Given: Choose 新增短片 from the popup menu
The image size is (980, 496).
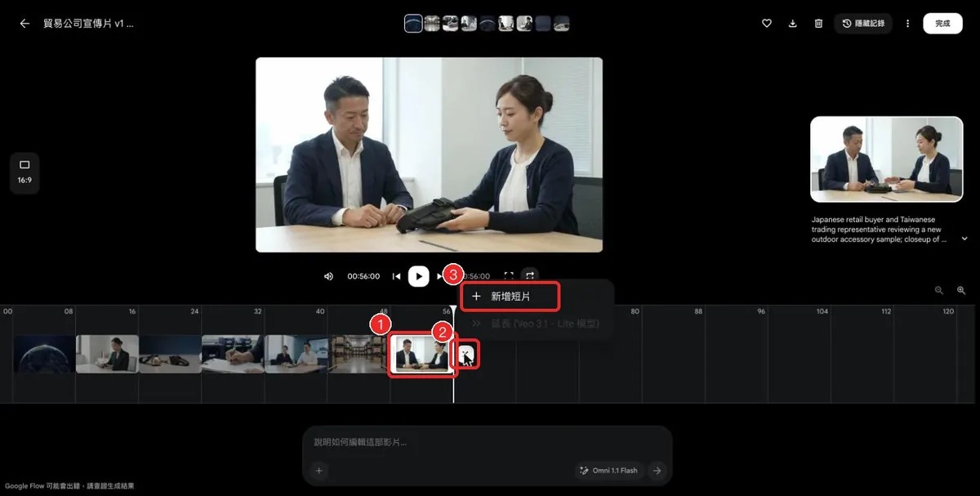Looking at the screenshot, I should coord(510,297).
